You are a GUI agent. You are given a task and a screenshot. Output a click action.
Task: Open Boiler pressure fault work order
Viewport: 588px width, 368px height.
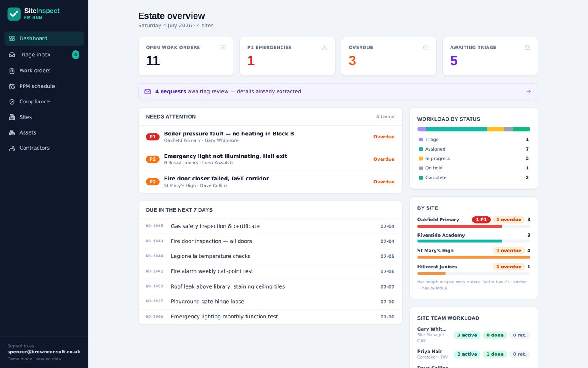pyautogui.click(x=270, y=137)
